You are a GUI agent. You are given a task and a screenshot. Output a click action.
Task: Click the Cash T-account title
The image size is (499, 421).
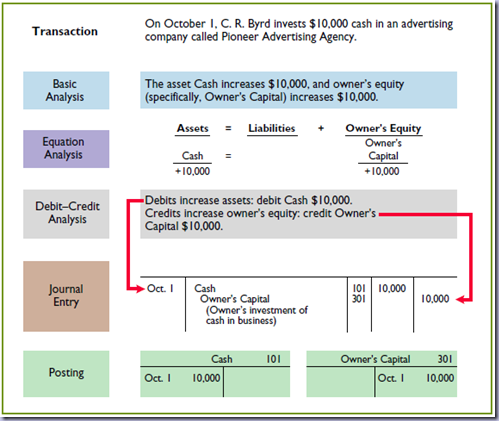point(222,359)
